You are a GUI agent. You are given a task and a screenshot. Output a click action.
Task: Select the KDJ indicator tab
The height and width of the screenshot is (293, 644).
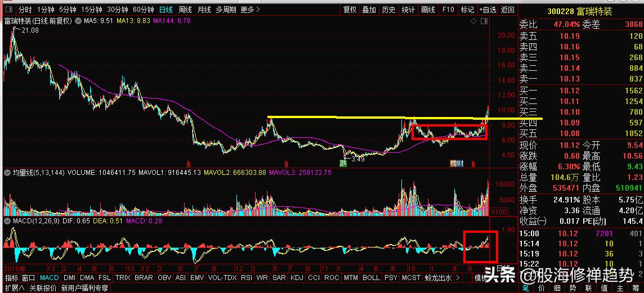tap(297, 278)
